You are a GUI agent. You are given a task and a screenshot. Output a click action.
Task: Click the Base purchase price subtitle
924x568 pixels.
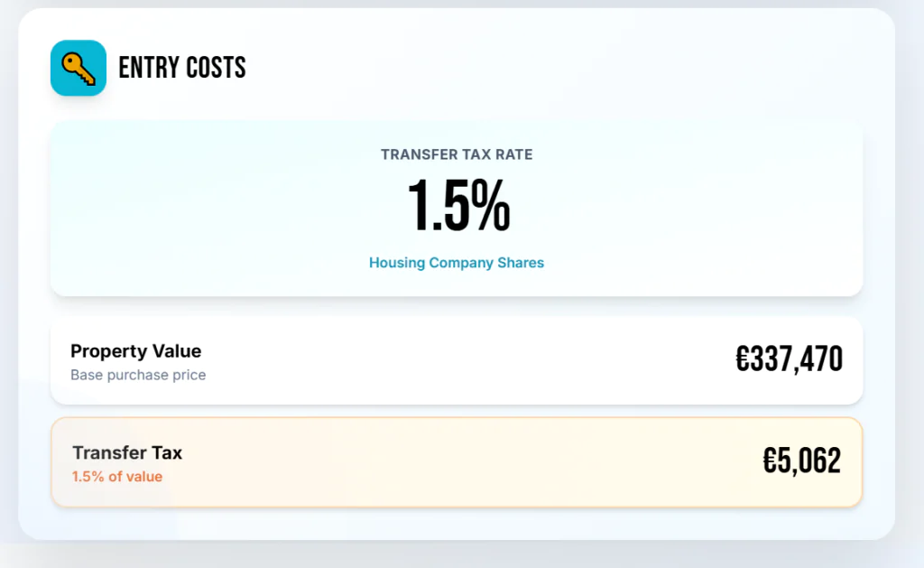138,375
